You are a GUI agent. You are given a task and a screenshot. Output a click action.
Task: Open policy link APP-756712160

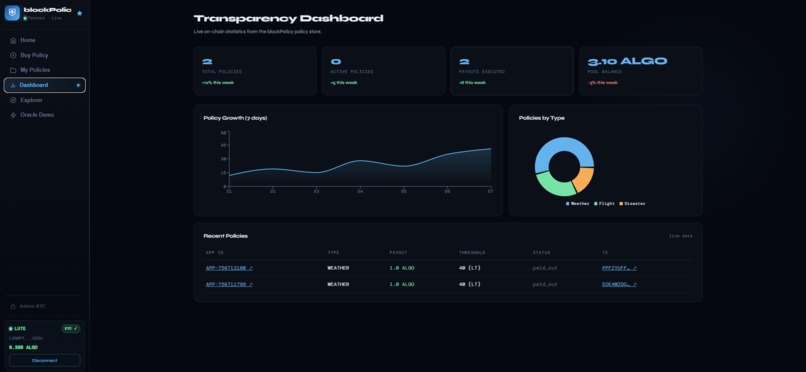click(x=229, y=268)
